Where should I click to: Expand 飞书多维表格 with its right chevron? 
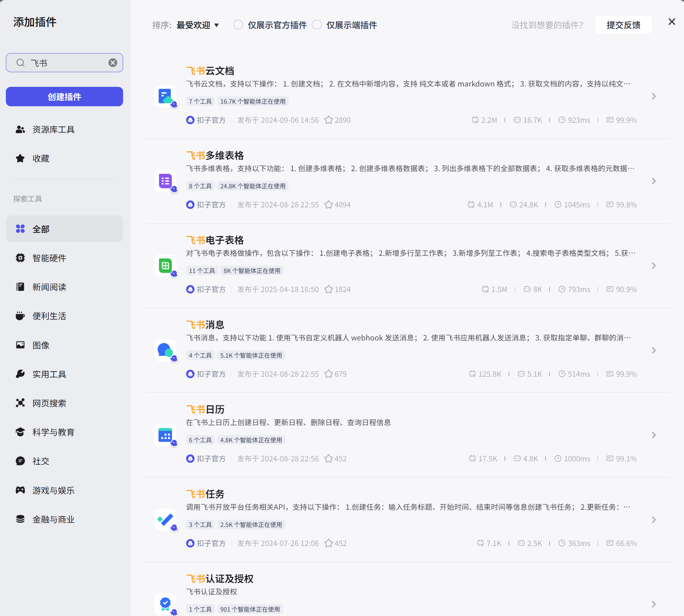pos(654,181)
